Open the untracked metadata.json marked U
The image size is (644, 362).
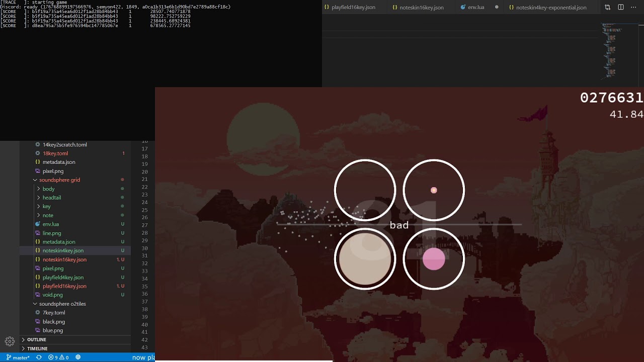(75, 242)
